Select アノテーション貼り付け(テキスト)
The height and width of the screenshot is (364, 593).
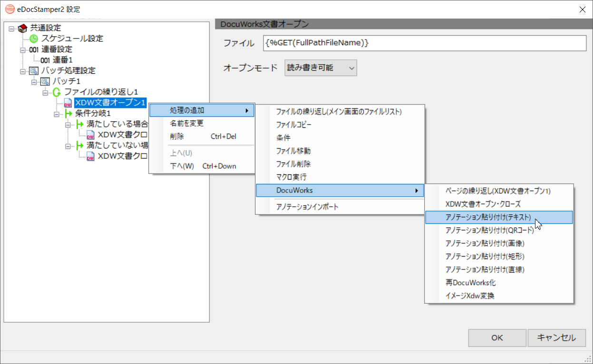[499, 217]
